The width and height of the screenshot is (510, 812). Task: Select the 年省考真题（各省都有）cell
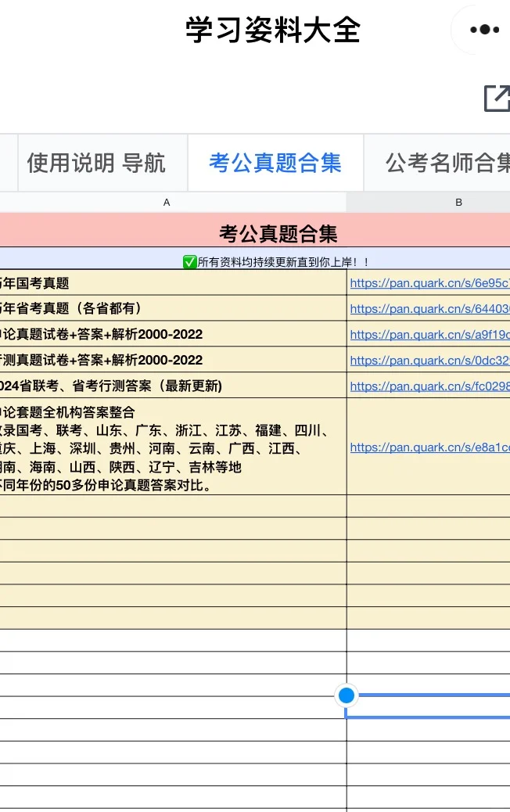173,308
